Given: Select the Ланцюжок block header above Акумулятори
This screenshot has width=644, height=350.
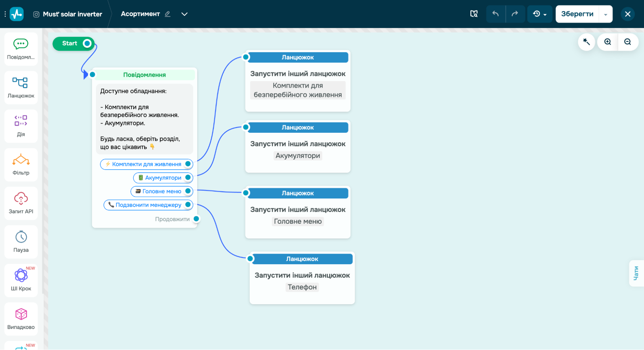Looking at the screenshot, I should coord(298,128).
